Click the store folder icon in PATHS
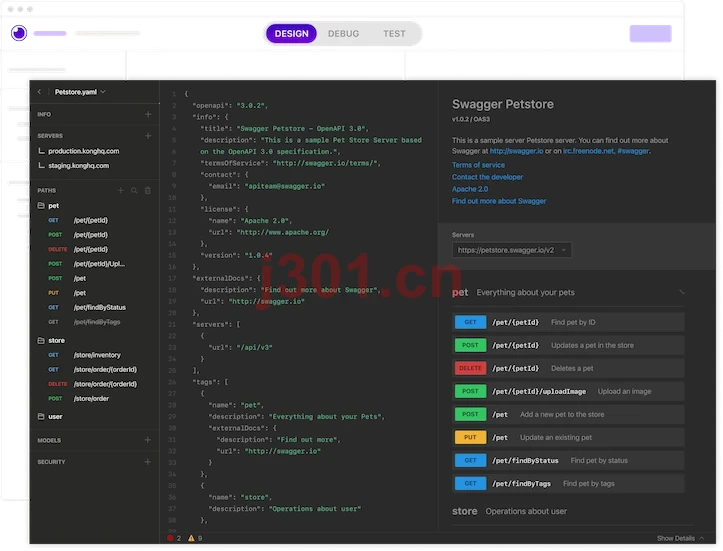This screenshot has height=551, width=723. 41,340
